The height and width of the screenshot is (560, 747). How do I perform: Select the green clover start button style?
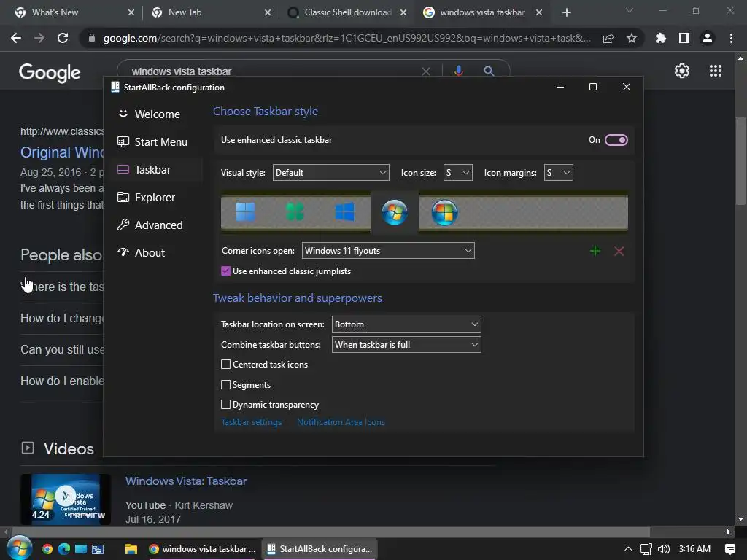tap(295, 212)
